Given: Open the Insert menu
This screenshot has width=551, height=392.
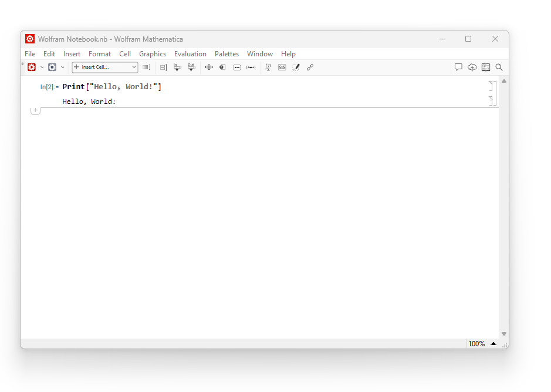Looking at the screenshot, I should 72,54.
